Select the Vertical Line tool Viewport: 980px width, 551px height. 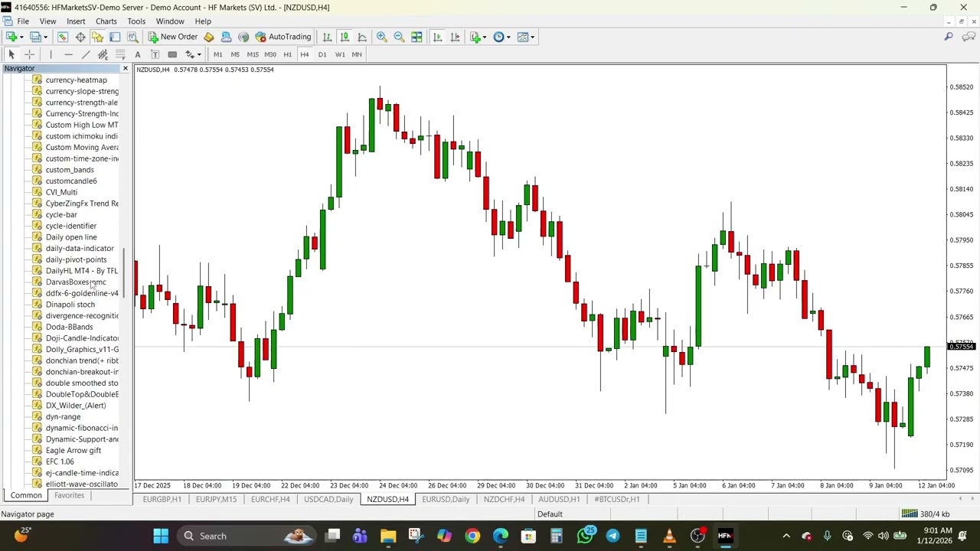51,54
